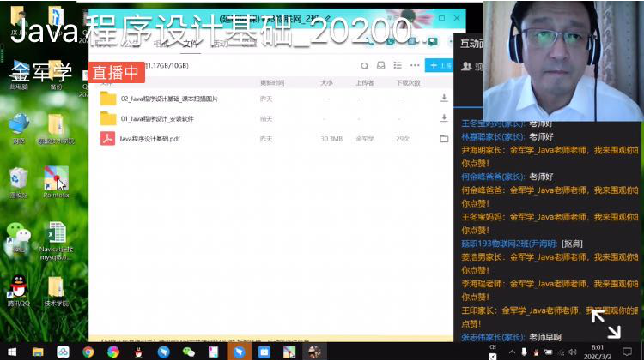Open 腾讯QQ desktop icon
This screenshot has height=361, width=644.
[18, 289]
